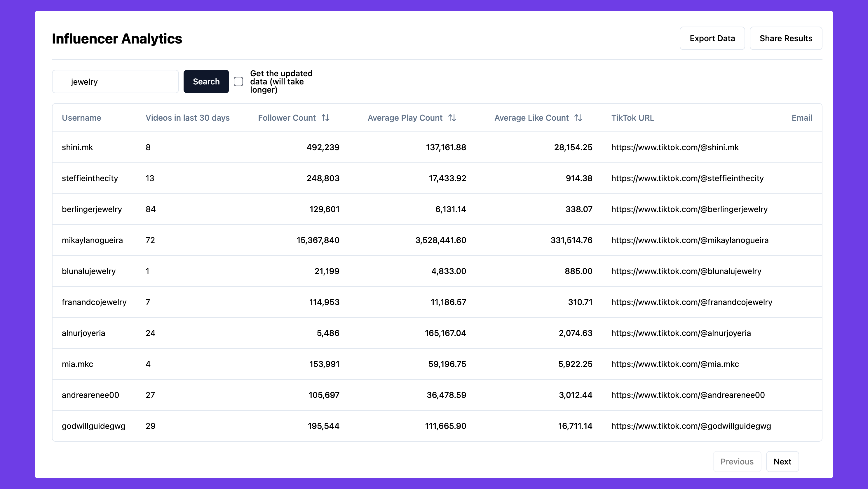Select the steffieinthecity username cell
868x489 pixels.
(90, 178)
